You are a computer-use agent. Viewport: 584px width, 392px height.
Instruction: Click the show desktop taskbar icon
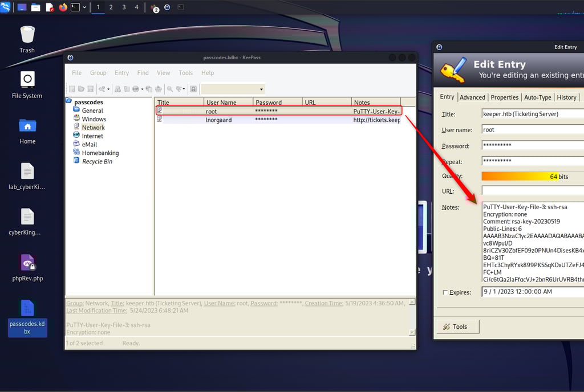click(x=22, y=7)
